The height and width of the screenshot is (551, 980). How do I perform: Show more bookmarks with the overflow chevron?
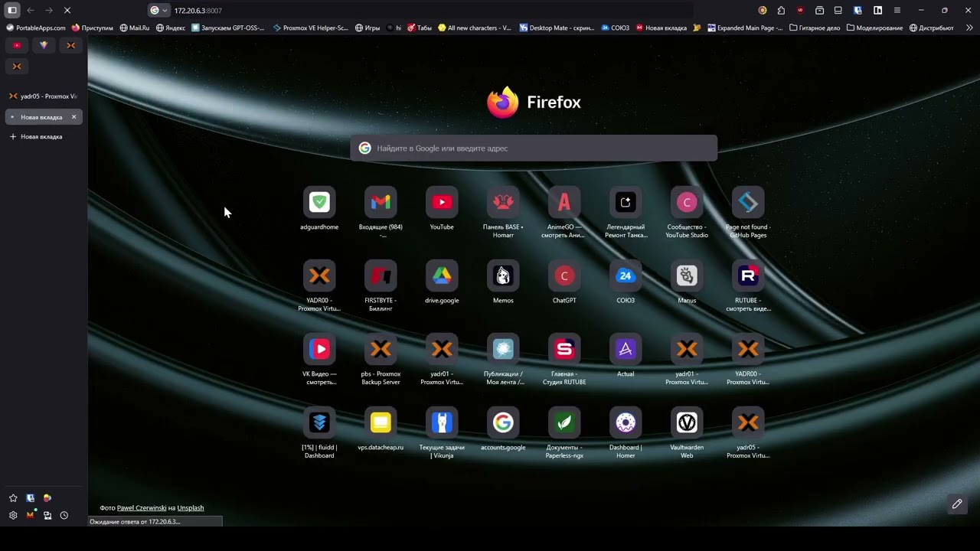pyautogui.click(x=969, y=28)
